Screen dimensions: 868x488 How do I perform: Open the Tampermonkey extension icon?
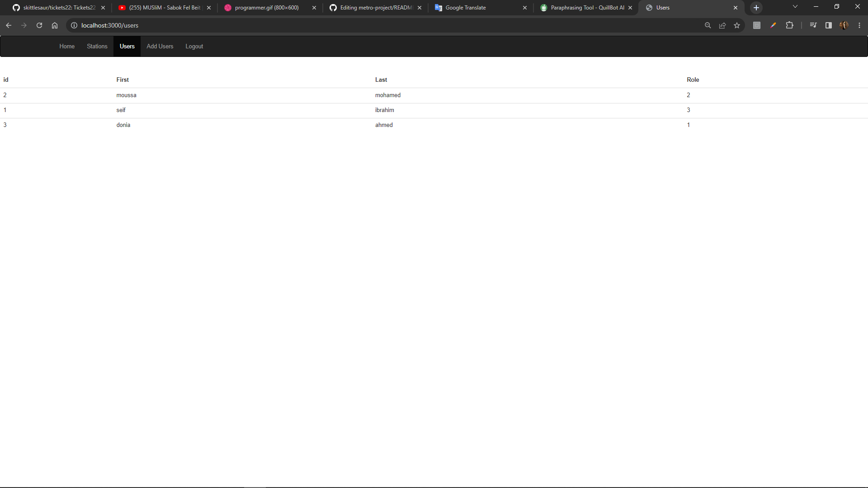(756, 25)
